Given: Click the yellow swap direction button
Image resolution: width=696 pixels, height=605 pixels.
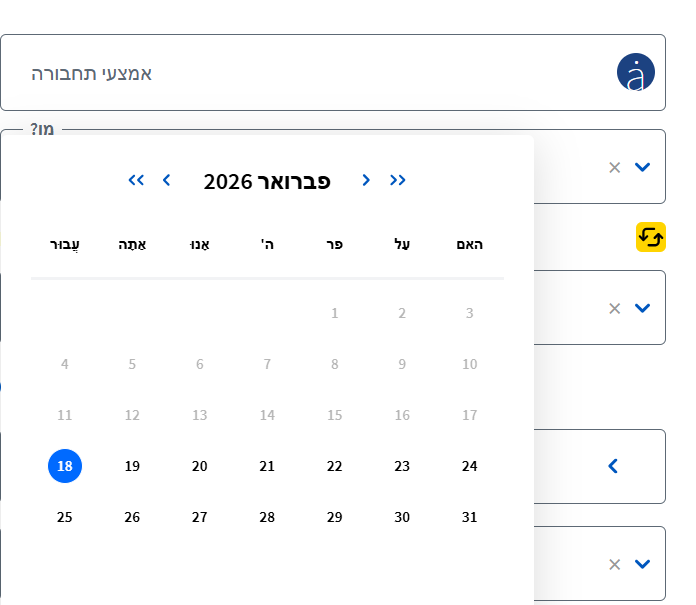Looking at the screenshot, I should coord(650,237).
